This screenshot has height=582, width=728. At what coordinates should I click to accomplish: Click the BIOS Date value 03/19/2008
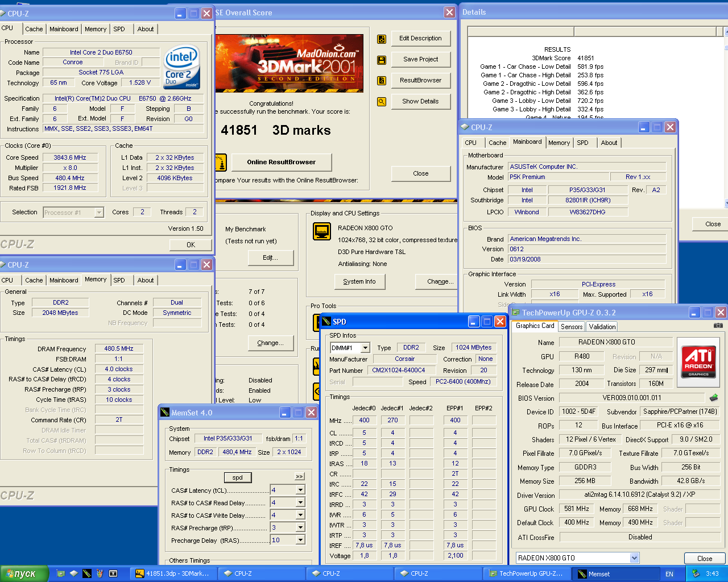587,260
